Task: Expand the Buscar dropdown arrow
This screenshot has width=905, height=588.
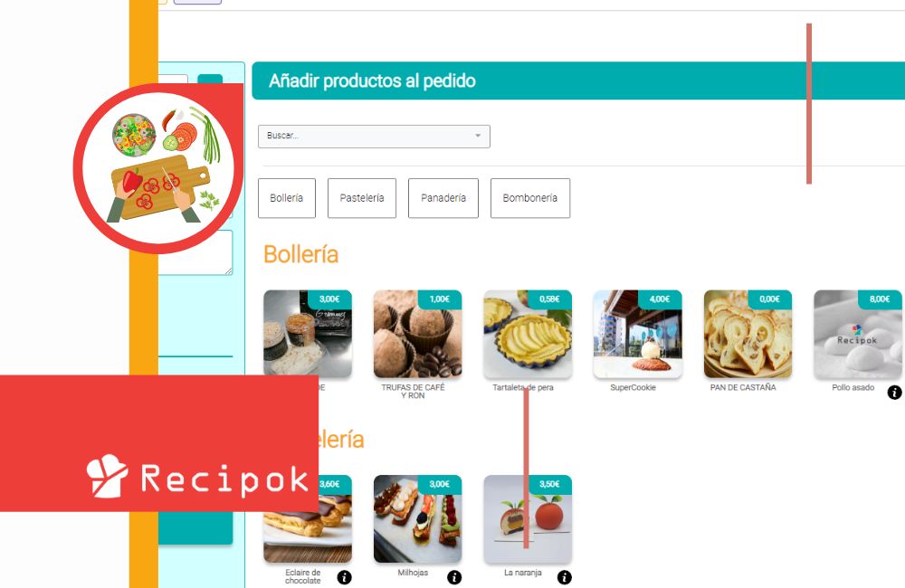Action: click(x=478, y=136)
